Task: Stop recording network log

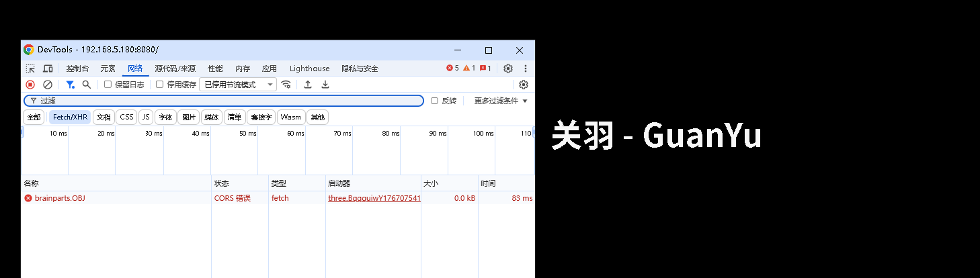Action: click(x=30, y=85)
